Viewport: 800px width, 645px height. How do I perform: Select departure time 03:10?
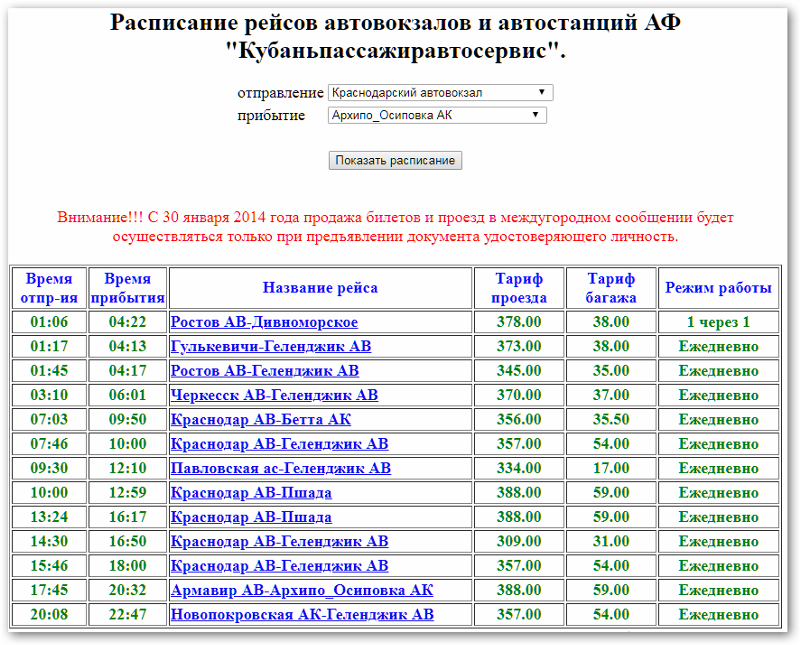(49, 395)
